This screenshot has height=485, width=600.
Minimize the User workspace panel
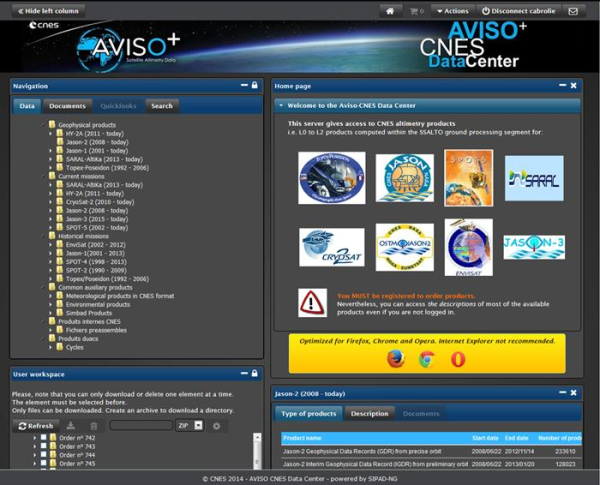point(244,373)
